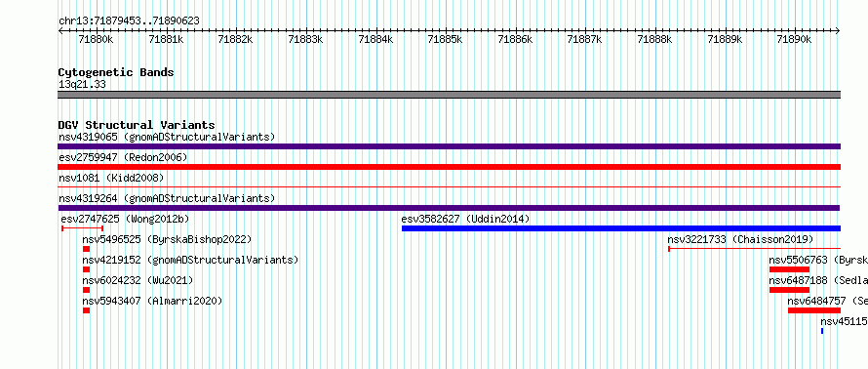Viewport: 868px width, 369px height.
Task: Click small red block under nsv5943407
Action: pyautogui.click(x=87, y=310)
